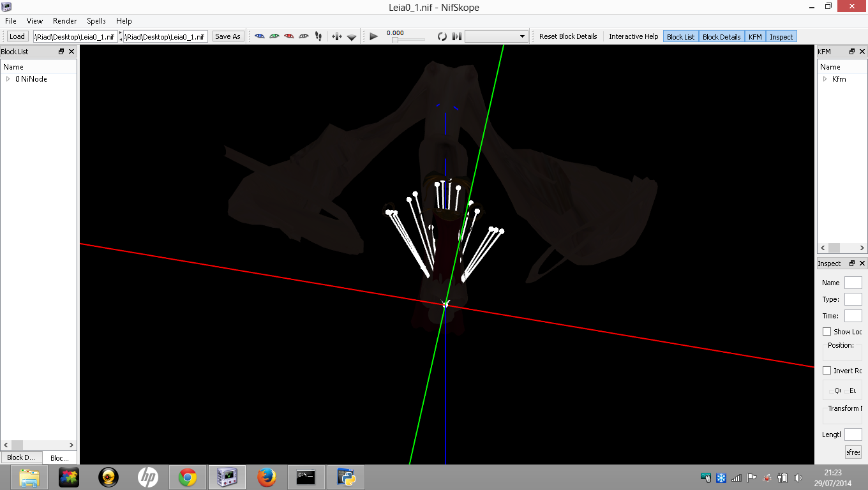Click the swap file paths arrows

[x=121, y=36]
